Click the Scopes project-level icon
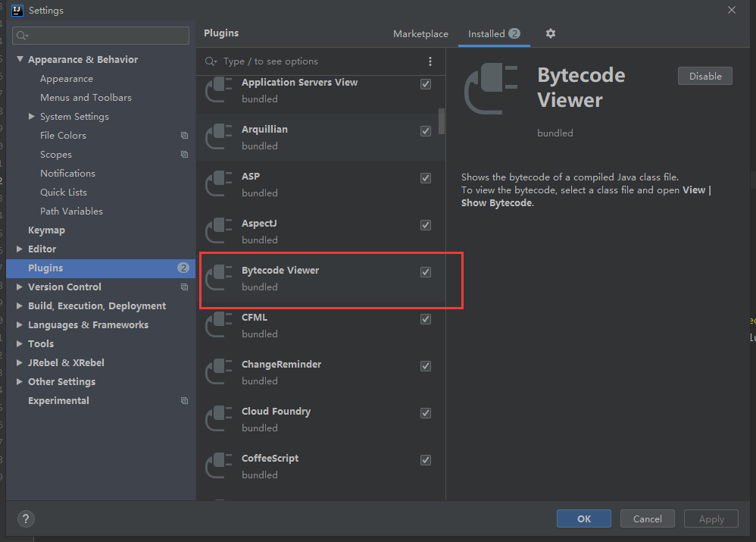 click(x=184, y=155)
